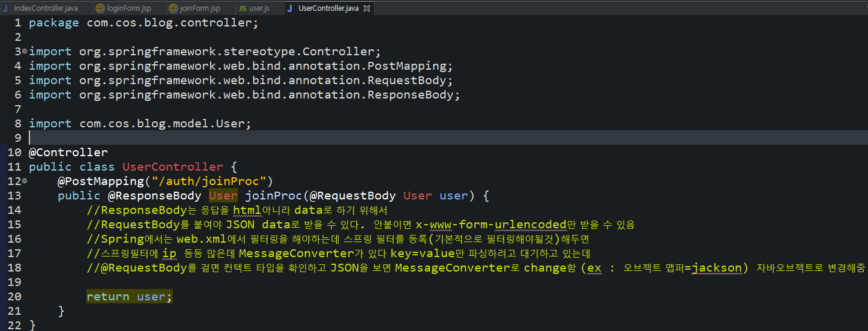Click the globe icon on loginForm.jsp tab
The height and width of the screenshot is (331, 868).
pyautogui.click(x=99, y=8)
